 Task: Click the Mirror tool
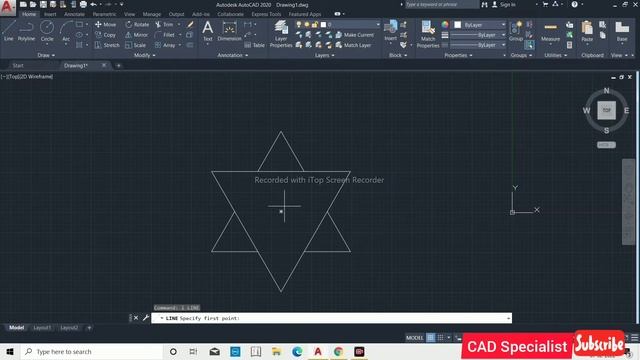click(x=136, y=35)
